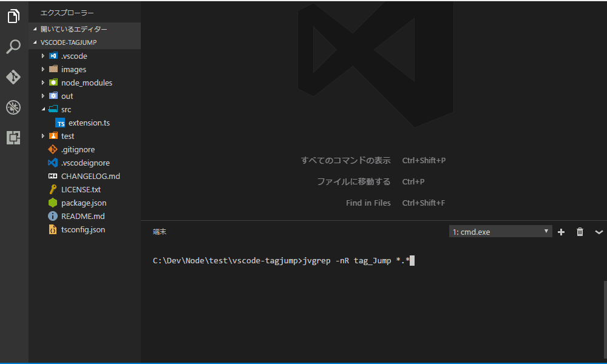Image resolution: width=607 pixels, height=364 pixels.
Task: Click the src open-folder icon
Action: 53,109
